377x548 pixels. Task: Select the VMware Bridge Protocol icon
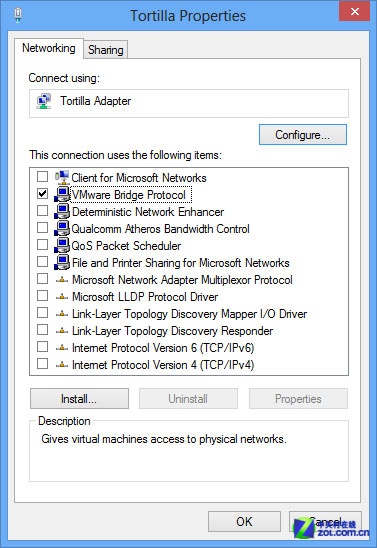coord(62,194)
